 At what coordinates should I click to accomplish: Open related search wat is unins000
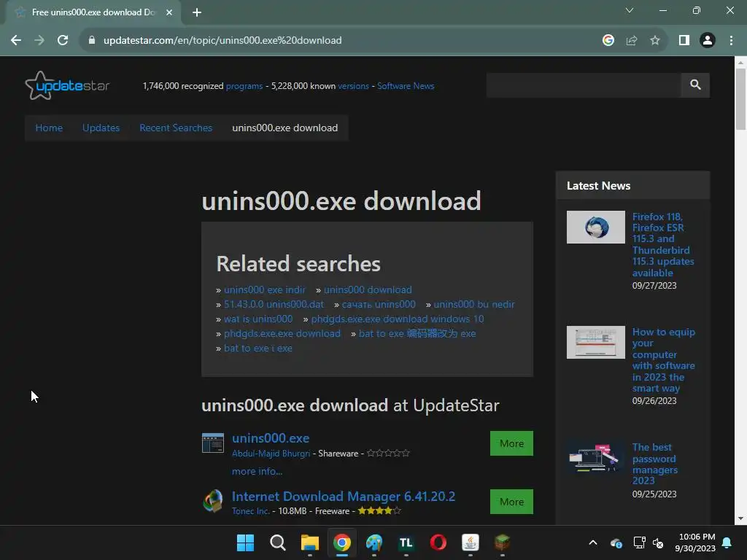[258, 319]
